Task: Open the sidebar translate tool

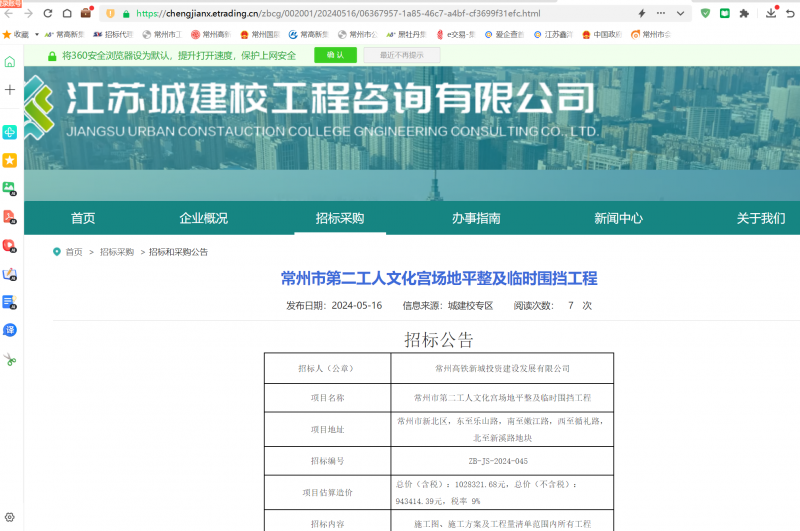Action: coord(10,329)
